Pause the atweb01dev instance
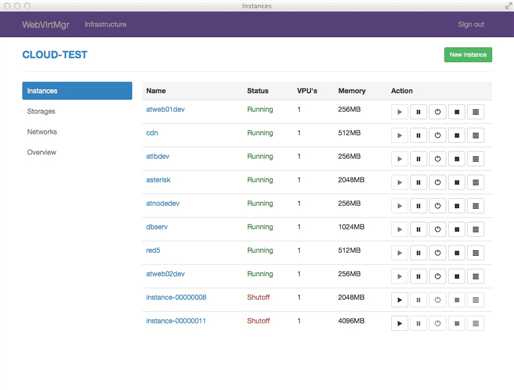Screen dimensions: 514x390 [x=418, y=112]
